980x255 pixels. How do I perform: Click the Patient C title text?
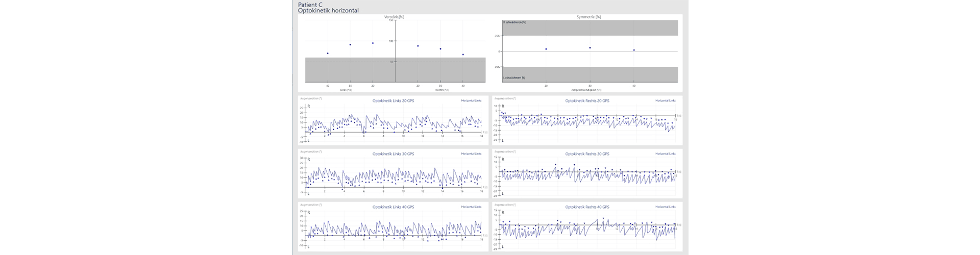(310, 5)
